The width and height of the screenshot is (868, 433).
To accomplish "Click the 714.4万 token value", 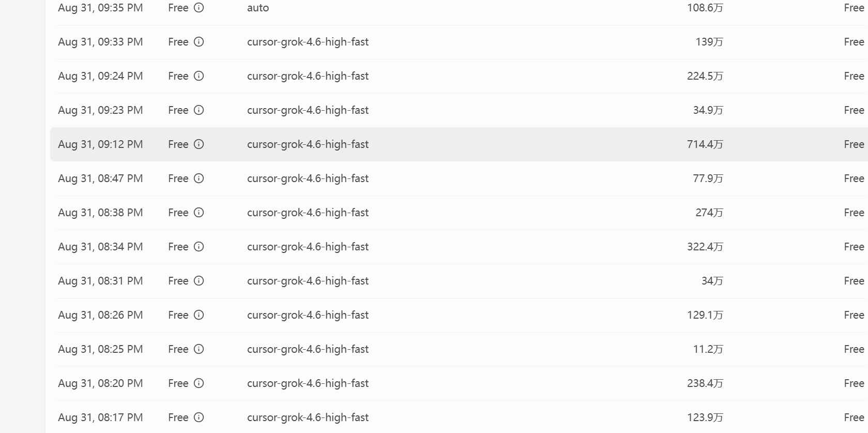I will pos(705,144).
